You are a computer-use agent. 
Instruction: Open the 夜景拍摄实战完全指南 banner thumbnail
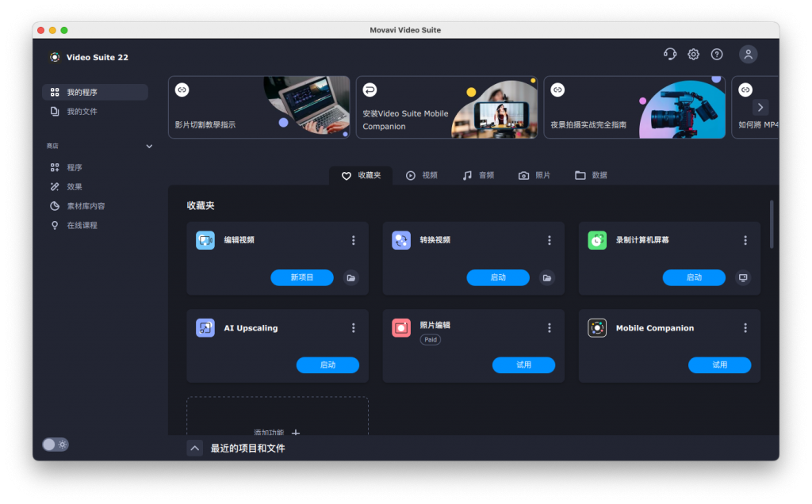(682, 108)
